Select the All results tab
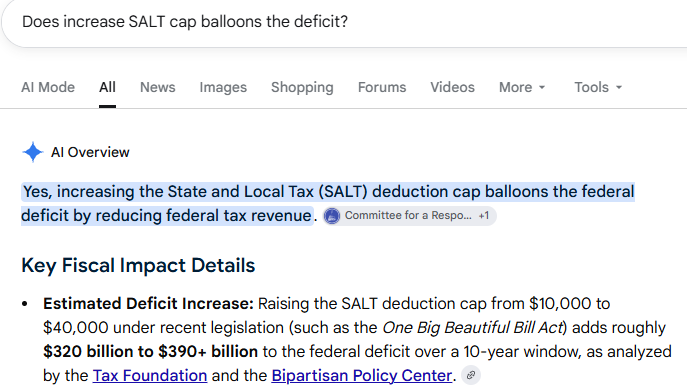Viewport: 687px width, 390px height. click(x=107, y=87)
